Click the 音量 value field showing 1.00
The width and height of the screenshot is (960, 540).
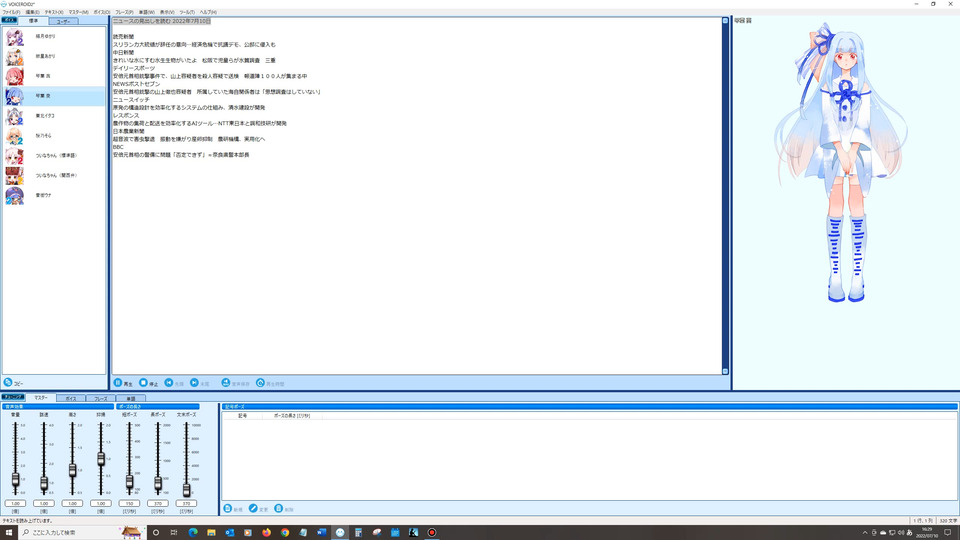point(15,503)
